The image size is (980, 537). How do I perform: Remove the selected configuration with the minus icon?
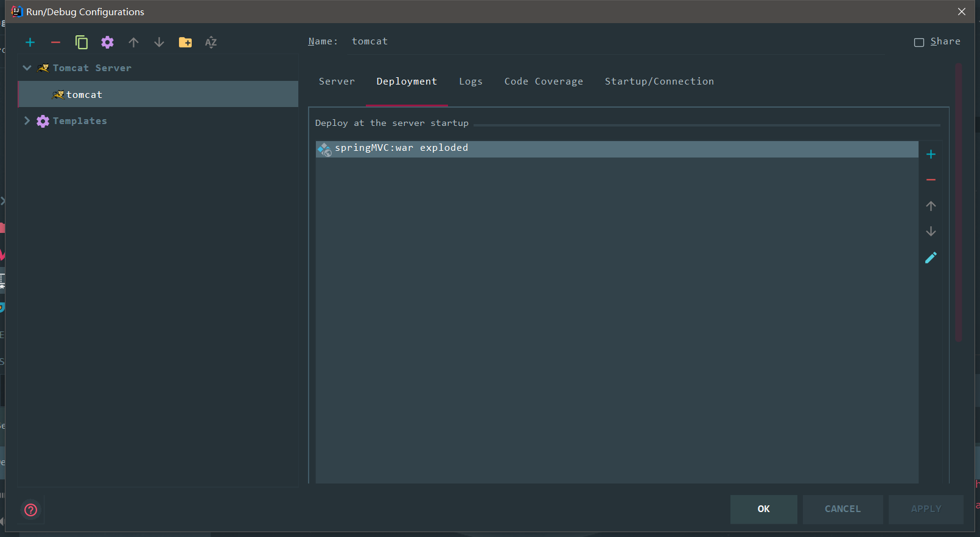click(55, 42)
